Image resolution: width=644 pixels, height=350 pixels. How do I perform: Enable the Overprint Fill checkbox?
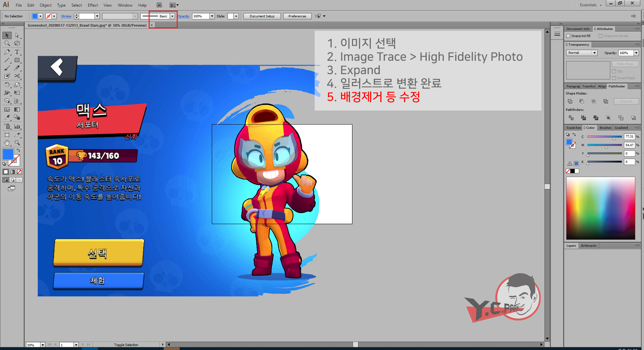coord(568,36)
